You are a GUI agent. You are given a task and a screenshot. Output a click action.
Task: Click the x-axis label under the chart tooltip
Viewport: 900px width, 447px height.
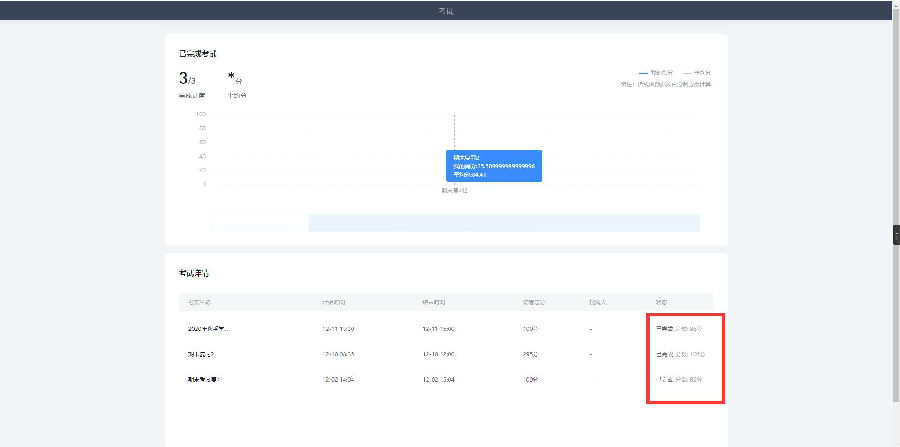pos(454,190)
